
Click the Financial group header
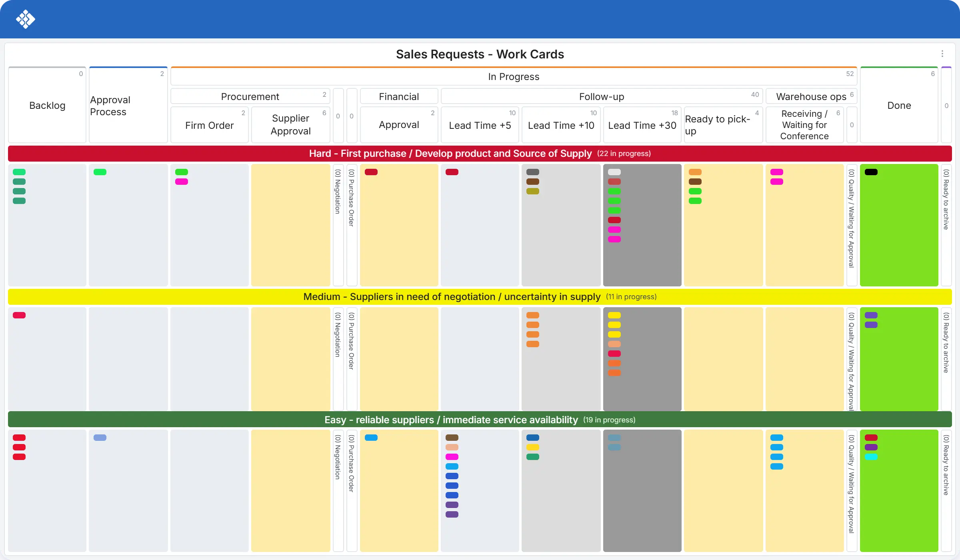(x=399, y=96)
